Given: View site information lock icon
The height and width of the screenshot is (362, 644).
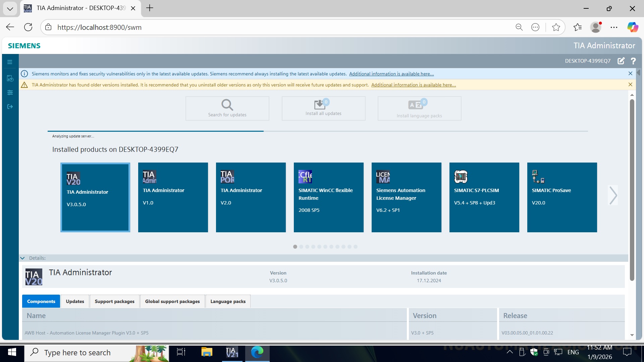Looking at the screenshot, I should coord(48,27).
